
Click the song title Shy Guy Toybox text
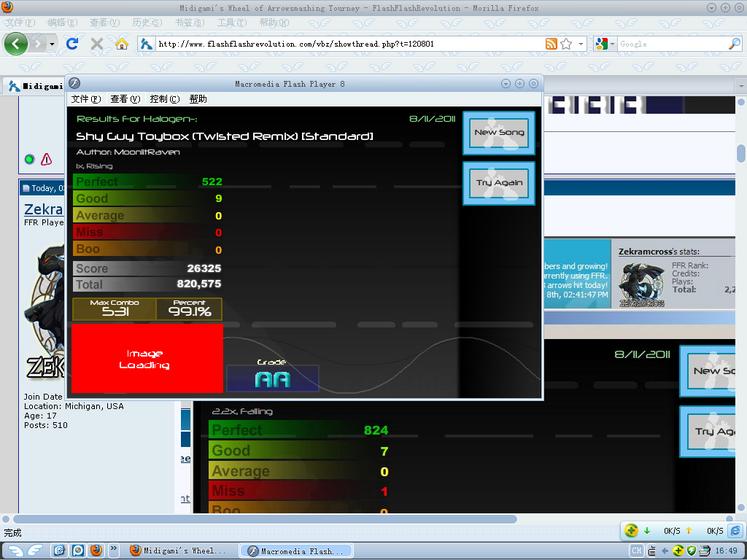pyautogui.click(x=224, y=136)
